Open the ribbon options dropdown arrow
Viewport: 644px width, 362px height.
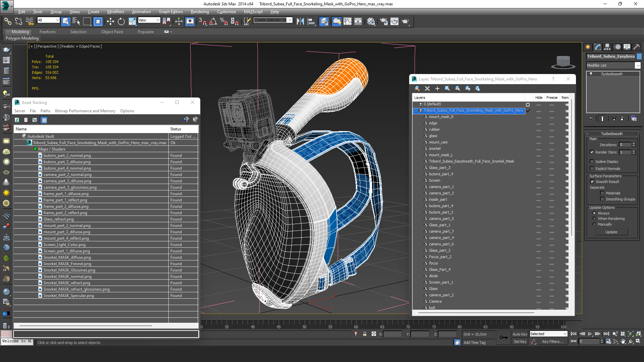pos(171,32)
